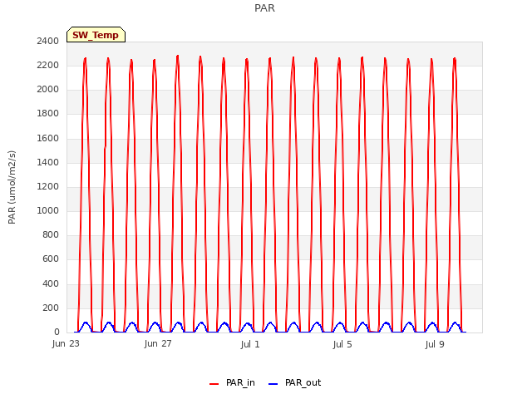This screenshot has height=399, width=532.
Task: Select the SW_Temp annotation label
Action: (96, 35)
